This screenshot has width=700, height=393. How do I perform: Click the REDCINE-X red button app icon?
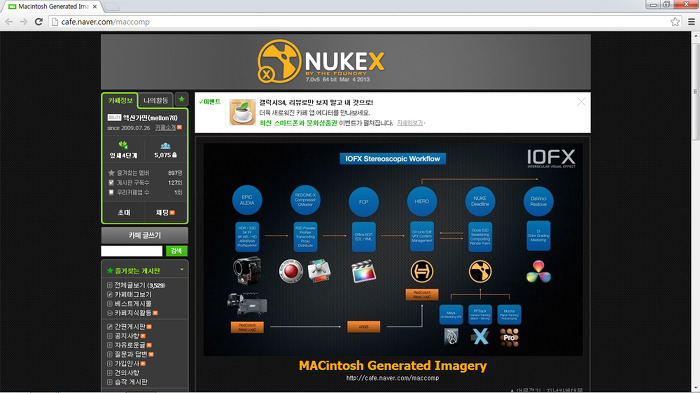(x=291, y=271)
